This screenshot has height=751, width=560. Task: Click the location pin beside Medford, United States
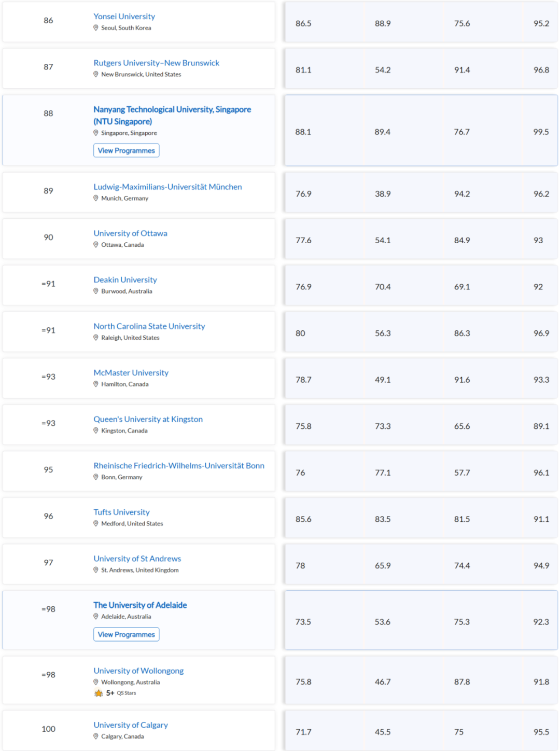[96, 523]
